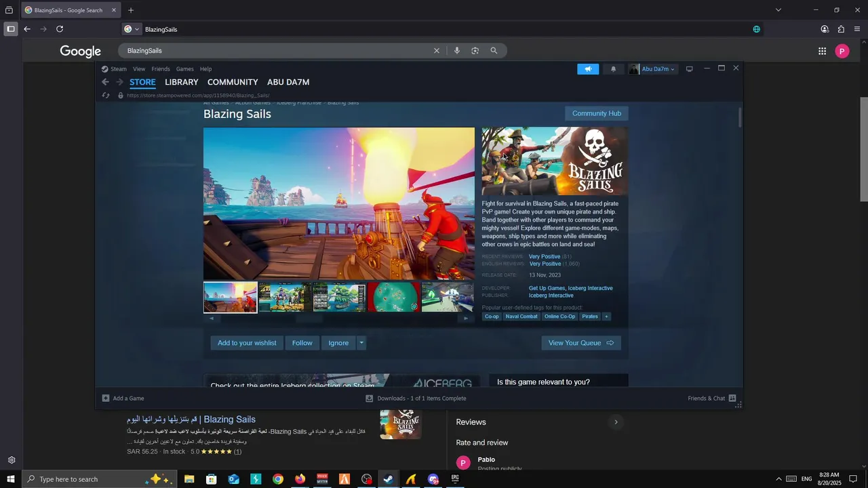Screen dimensions: 868x488
Task: Click the Steam URL padlock icon
Action: (x=121, y=96)
